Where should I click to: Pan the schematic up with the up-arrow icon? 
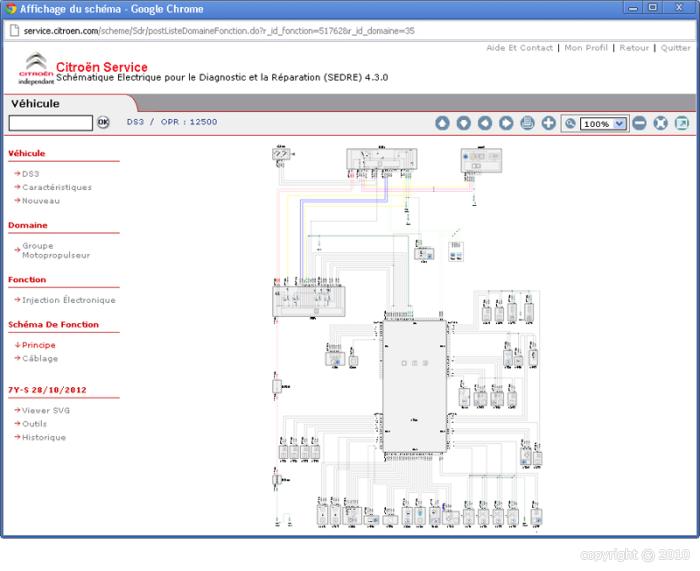[x=442, y=123]
